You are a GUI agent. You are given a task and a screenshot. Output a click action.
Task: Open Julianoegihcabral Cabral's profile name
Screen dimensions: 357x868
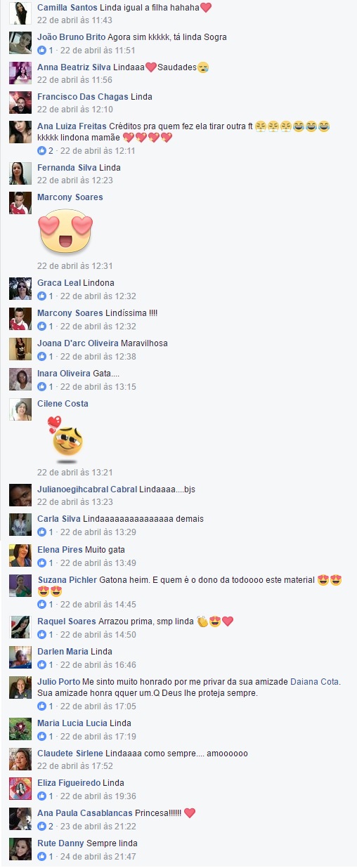(87, 489)
